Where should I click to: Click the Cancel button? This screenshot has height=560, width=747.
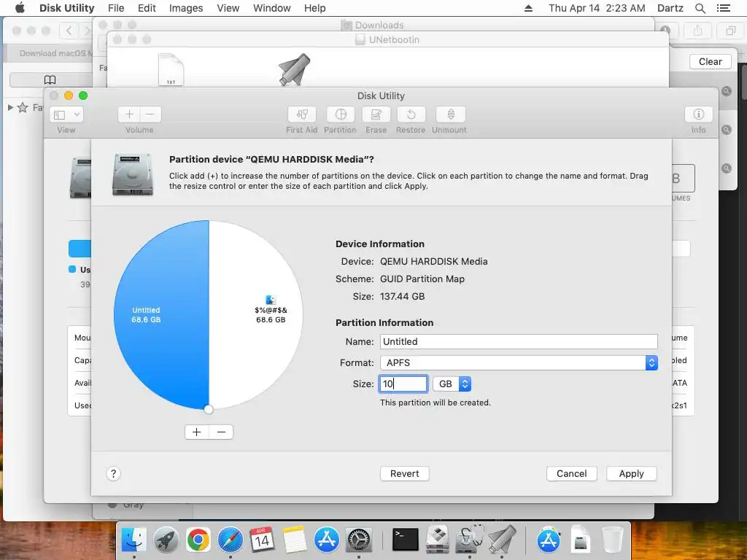coord(572,473)
